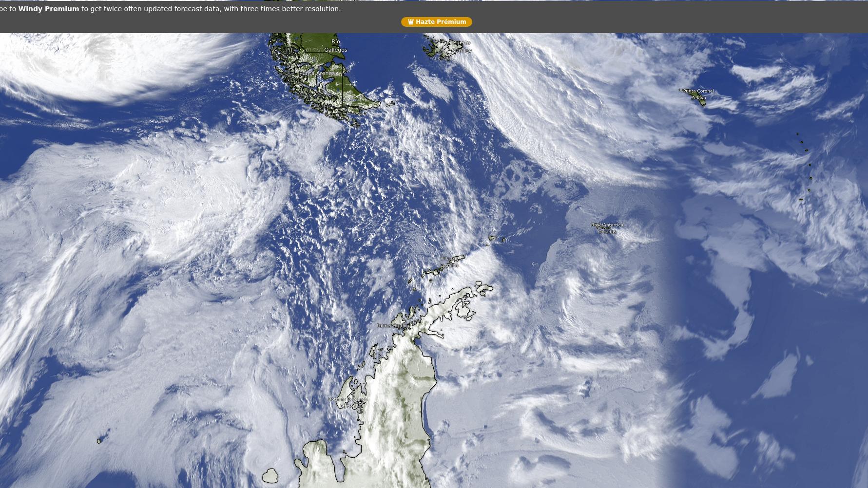Click the Rothera Research Station label
The width and height of the screenshot is (868, 488).
pos(347,403)
